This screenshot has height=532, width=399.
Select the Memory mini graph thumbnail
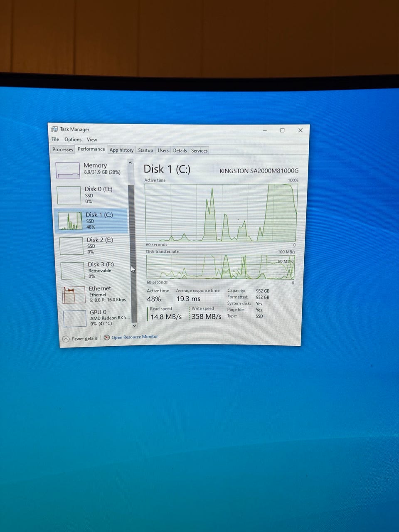pyautogui.click(x=68, y=170)
